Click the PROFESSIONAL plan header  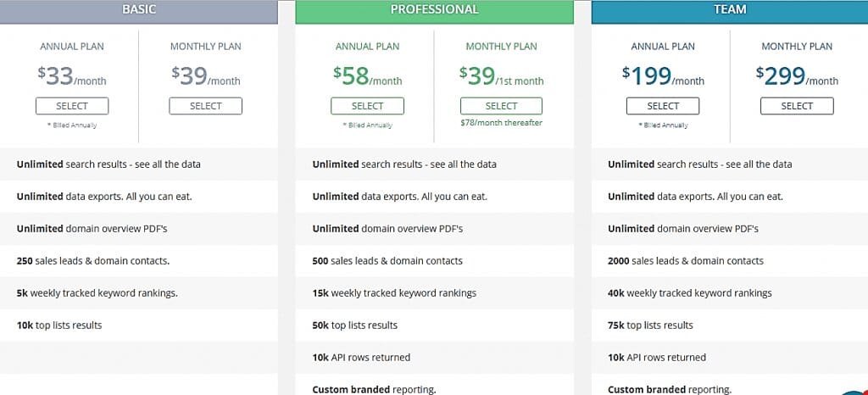[x=434, y=10]
